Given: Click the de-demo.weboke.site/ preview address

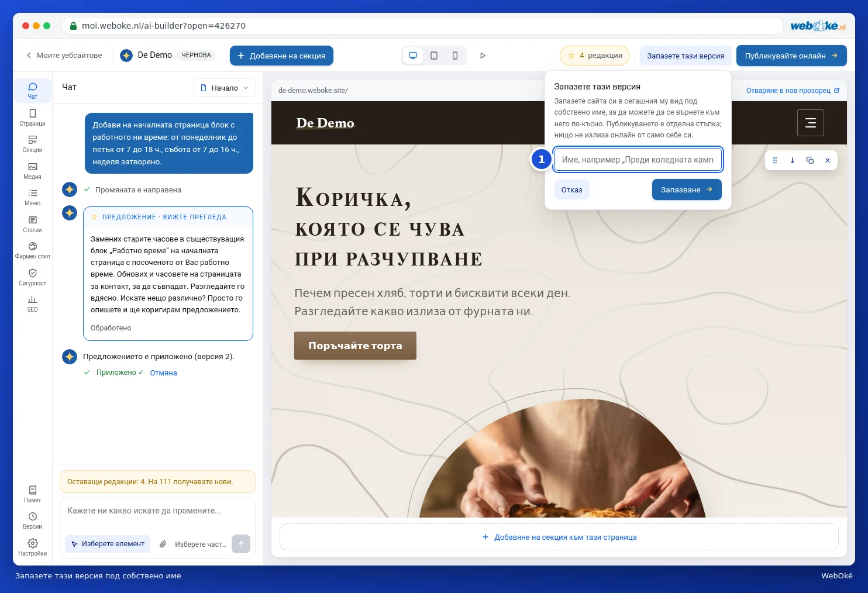Looking at the screenshot, I should [x=313, y=91].
